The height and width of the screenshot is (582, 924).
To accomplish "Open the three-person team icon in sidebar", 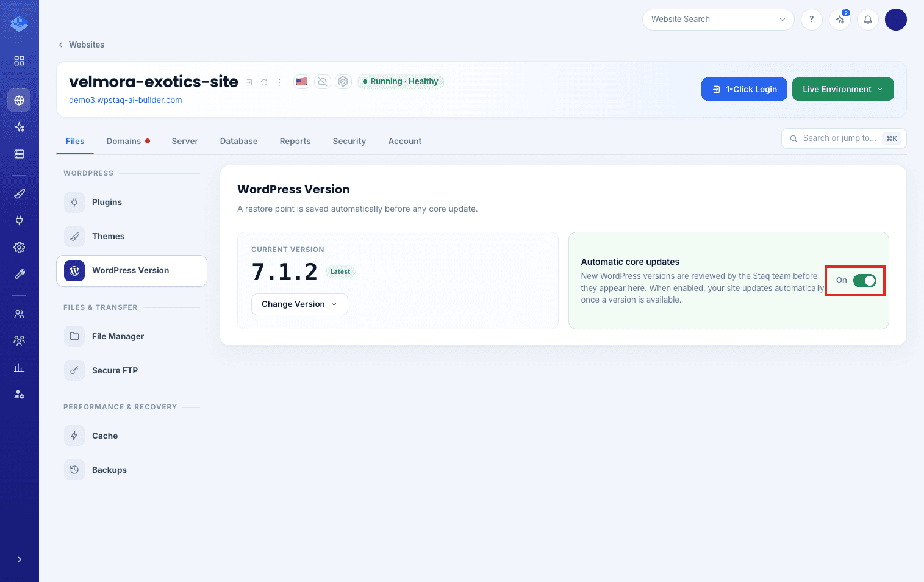I will (x=20, y=340).
